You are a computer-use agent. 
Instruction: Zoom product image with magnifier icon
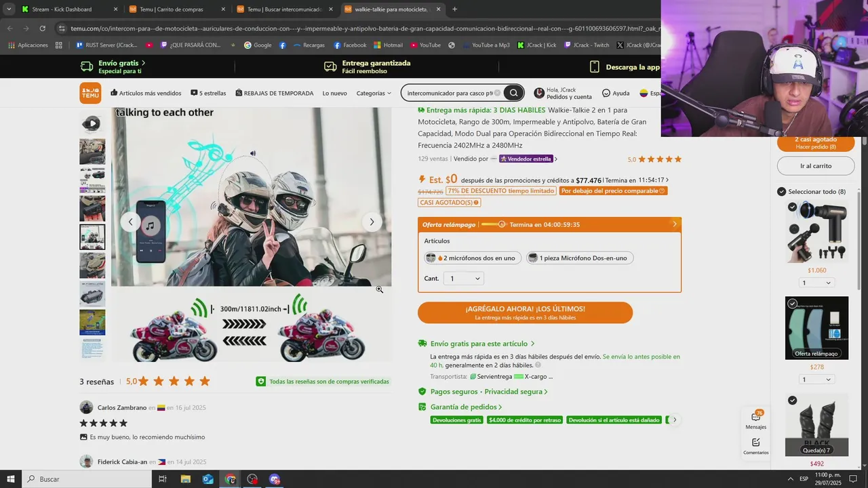pos(380,289)
